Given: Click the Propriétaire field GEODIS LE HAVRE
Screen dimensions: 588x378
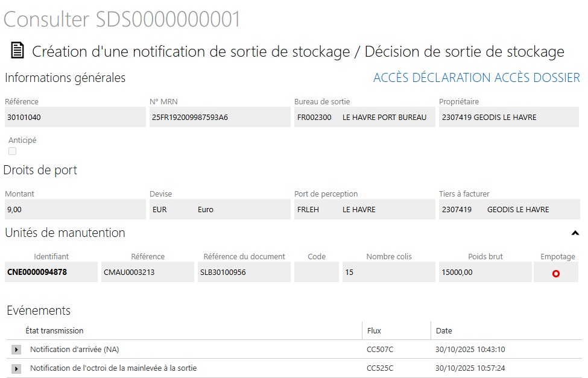Looking at the screenshot, I should (508, 118).
